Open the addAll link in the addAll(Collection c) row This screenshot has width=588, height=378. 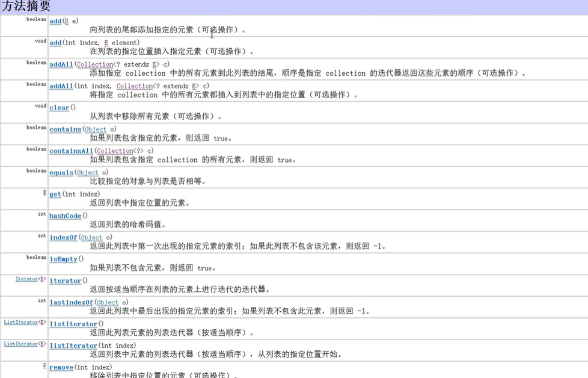pyautogui.click(x=61, y=64)
